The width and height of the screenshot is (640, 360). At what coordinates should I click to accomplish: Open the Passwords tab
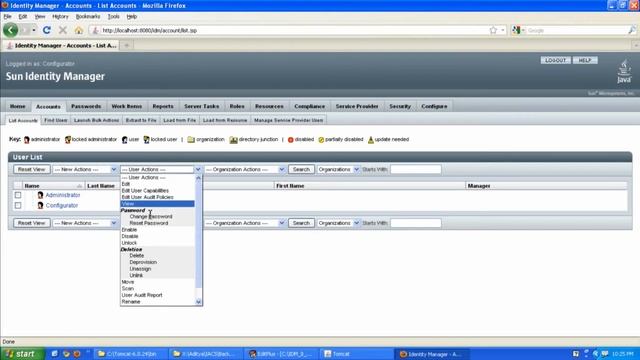(86, 106)
